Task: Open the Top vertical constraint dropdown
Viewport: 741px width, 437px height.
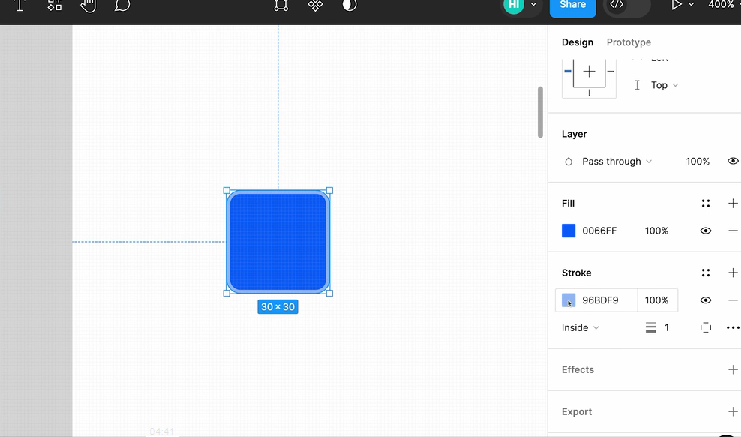Action: [664, 85]
